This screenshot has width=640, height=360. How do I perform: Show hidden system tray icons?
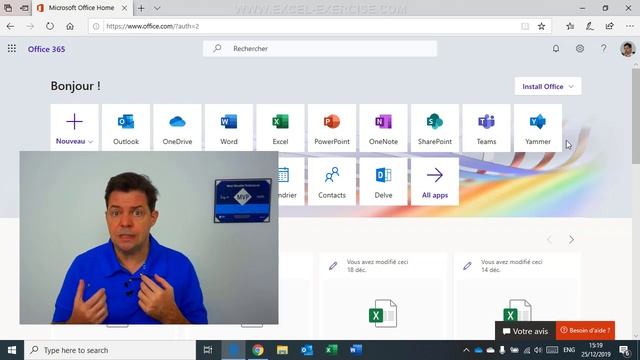pos(466,350)
